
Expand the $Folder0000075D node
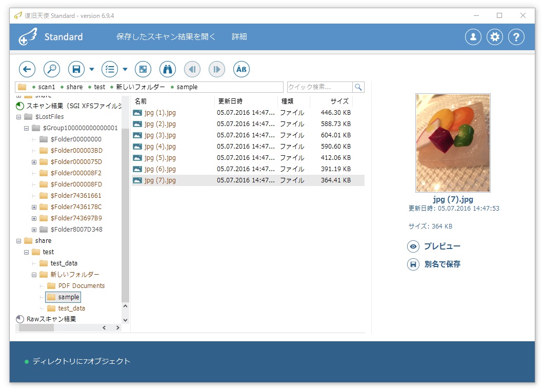[34, 162]
